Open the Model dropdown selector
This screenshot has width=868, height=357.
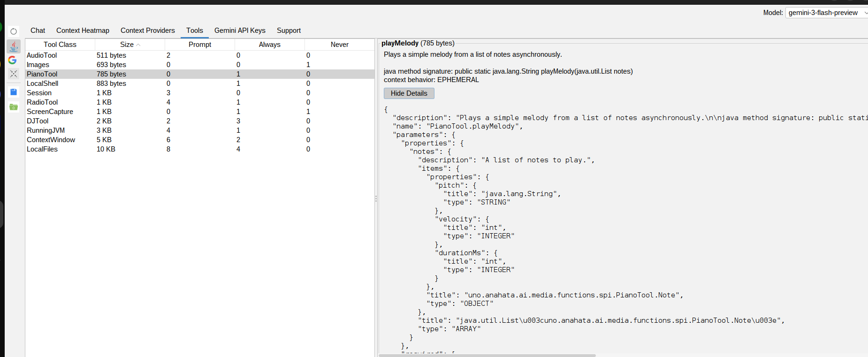point(826,13)
